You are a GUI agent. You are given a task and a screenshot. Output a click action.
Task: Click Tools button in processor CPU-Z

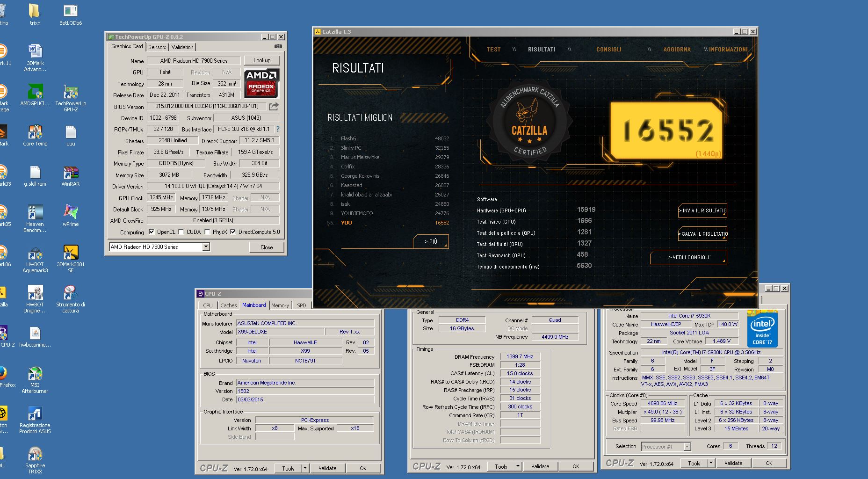(x=694, y=463)
